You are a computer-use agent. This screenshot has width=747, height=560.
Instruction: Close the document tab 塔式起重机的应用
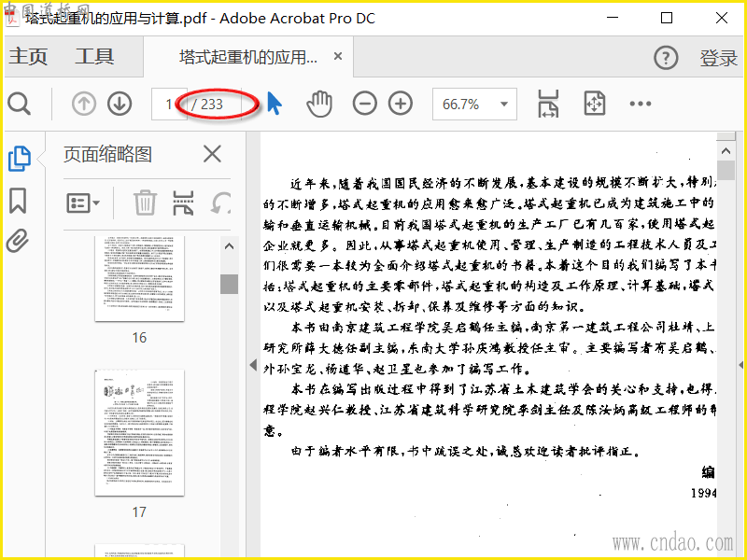(338, 56)
